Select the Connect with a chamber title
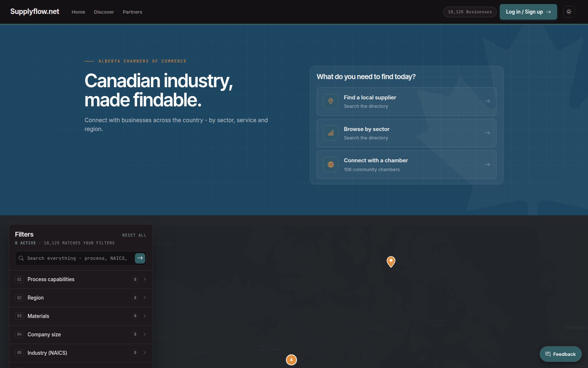The height and width of the screenshot is (368, 588). pos(376,160)
